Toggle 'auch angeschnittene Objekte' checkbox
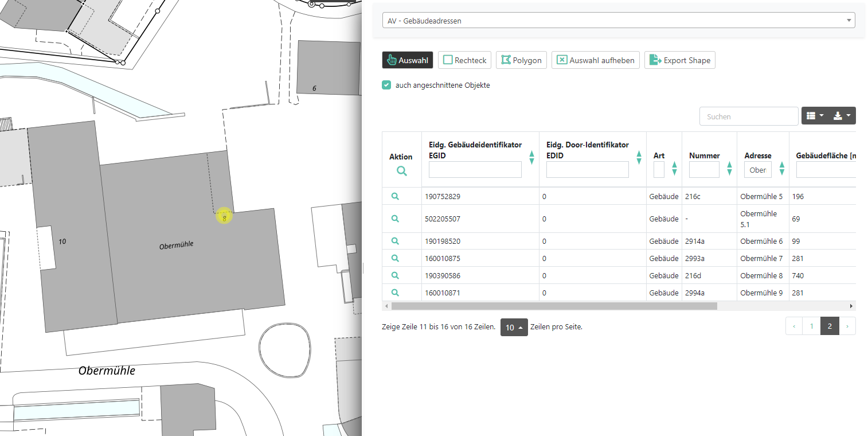Screen dimensions: 868x436 [x=387, y=85]
